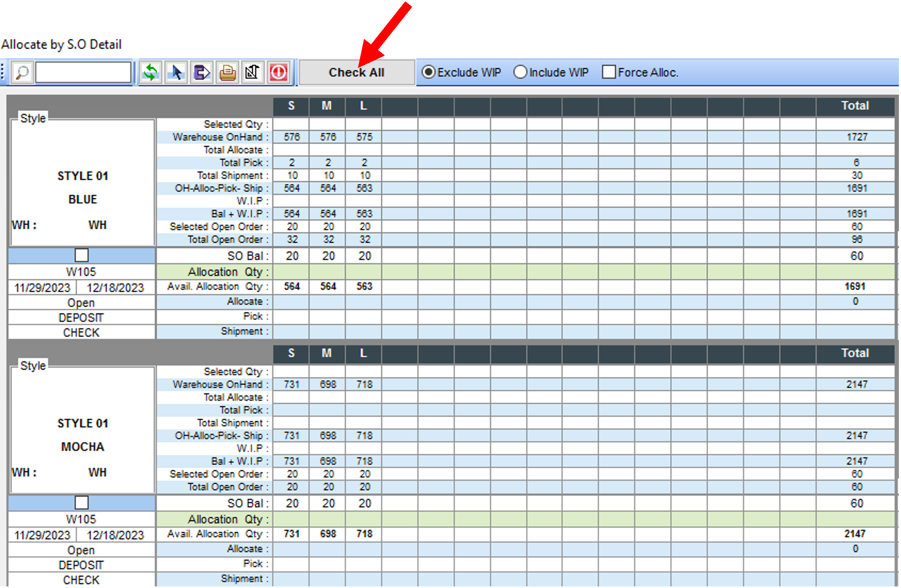This screenshot has width=901, height=588.
Task: Click W105 order number in BLUE section
Action: pyautogui.click(x=81, y=272)
